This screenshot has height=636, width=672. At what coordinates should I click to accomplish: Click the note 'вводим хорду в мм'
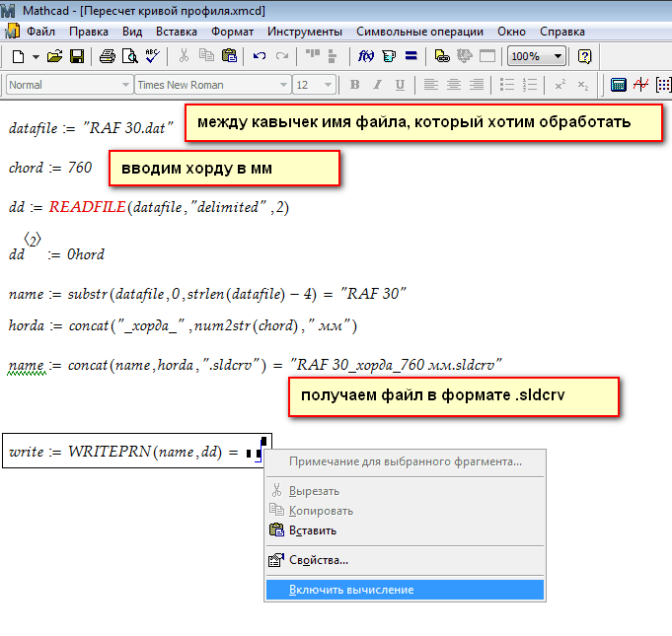coord(224,169)
